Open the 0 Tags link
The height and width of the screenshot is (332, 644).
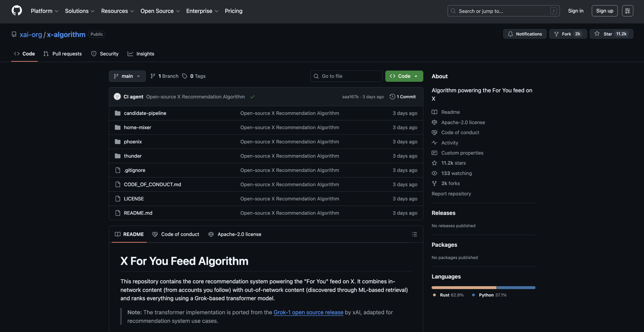tap(194, 76)
